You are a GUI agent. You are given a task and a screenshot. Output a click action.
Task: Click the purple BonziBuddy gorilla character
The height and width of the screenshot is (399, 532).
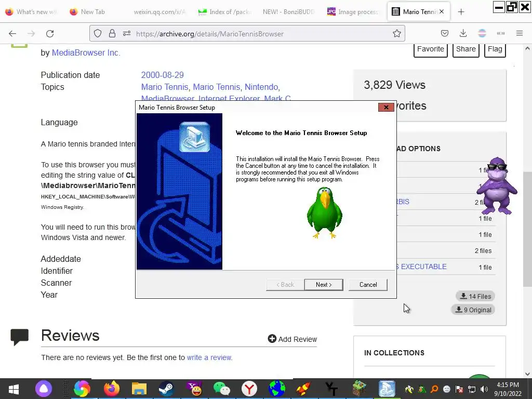pyautogui.click(x=497, y=185)
